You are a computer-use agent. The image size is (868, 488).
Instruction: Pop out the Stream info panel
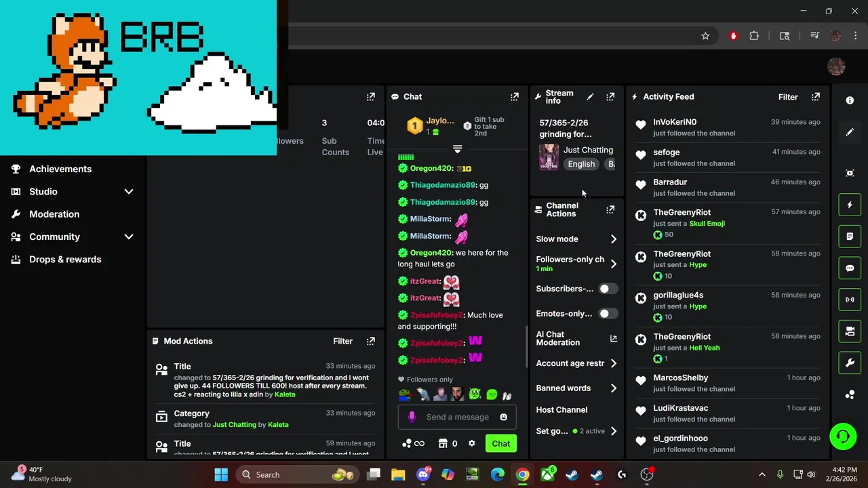pyautogui.click(x=610, y=97)
